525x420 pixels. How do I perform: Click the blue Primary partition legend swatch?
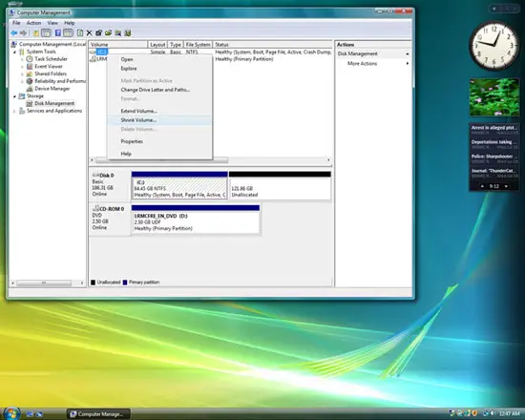(x=125, y=283)
